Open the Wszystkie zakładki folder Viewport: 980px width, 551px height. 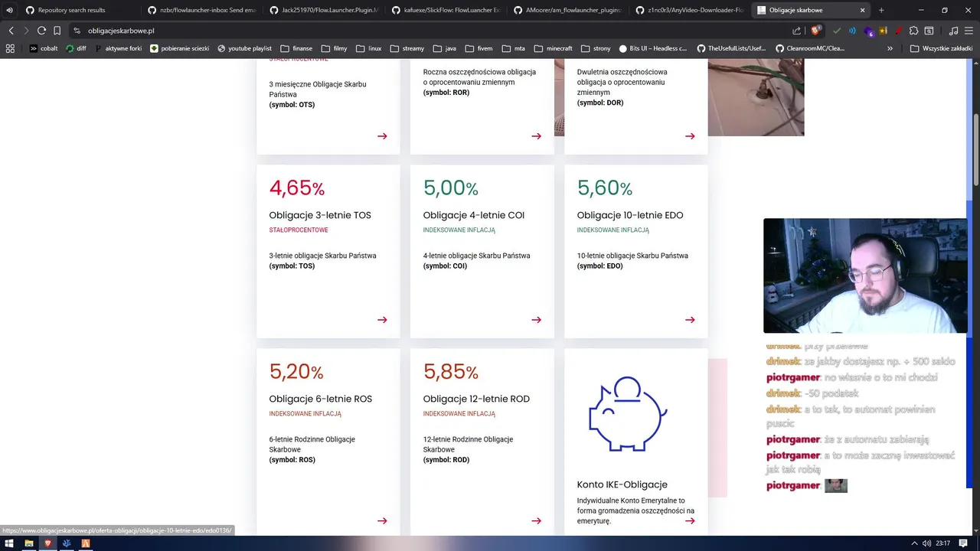(x=941, y=48)
